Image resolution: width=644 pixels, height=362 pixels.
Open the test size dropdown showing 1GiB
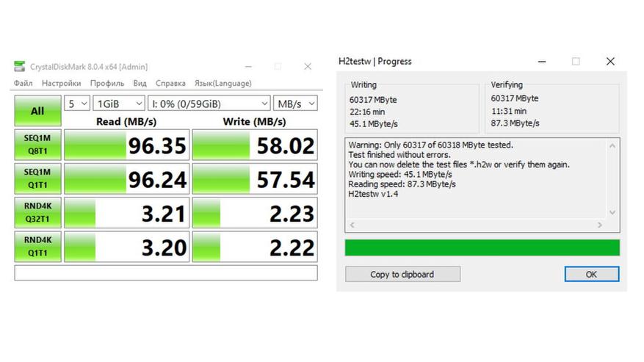point(119,104)
